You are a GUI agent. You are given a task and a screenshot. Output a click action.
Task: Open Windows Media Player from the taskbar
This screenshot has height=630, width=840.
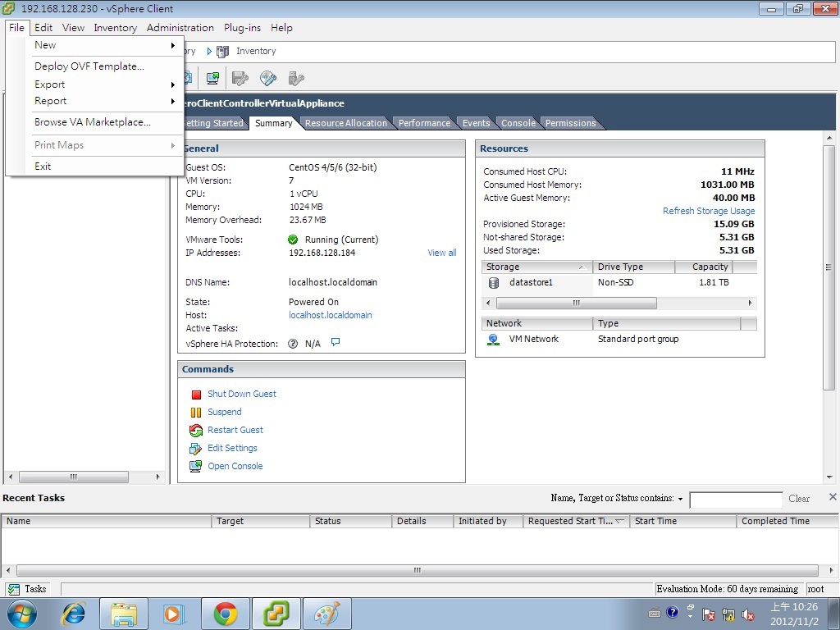point(174,614)
